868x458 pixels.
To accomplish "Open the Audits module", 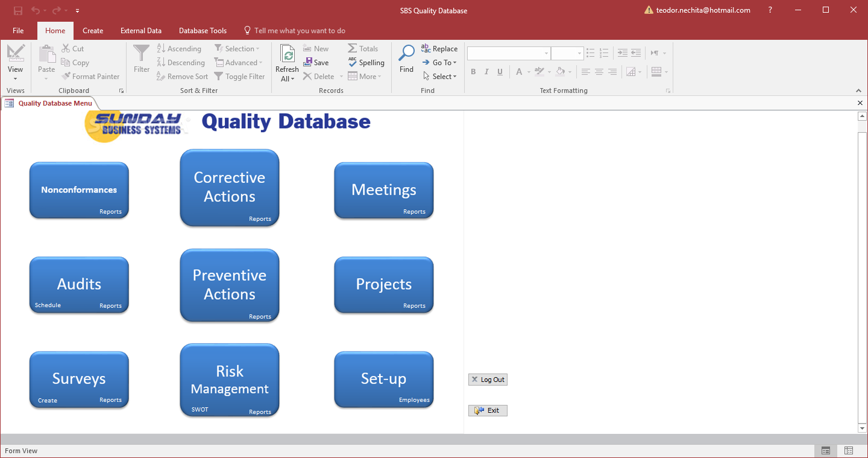I will (79, 285).
